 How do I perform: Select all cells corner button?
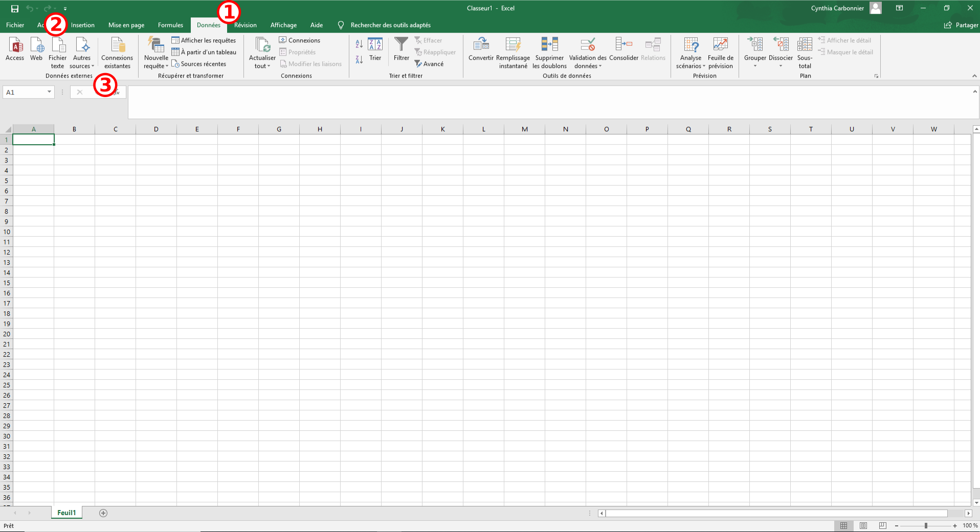tap(7, 129)
